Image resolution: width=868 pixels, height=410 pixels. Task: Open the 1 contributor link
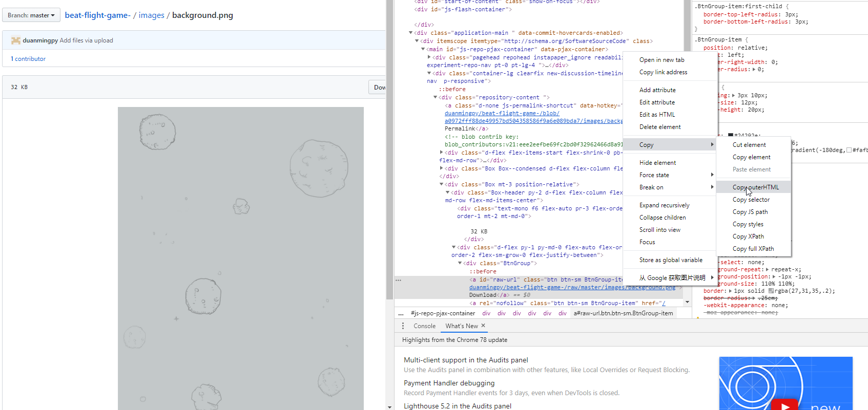pyautogui.click(x=28, y=59)
